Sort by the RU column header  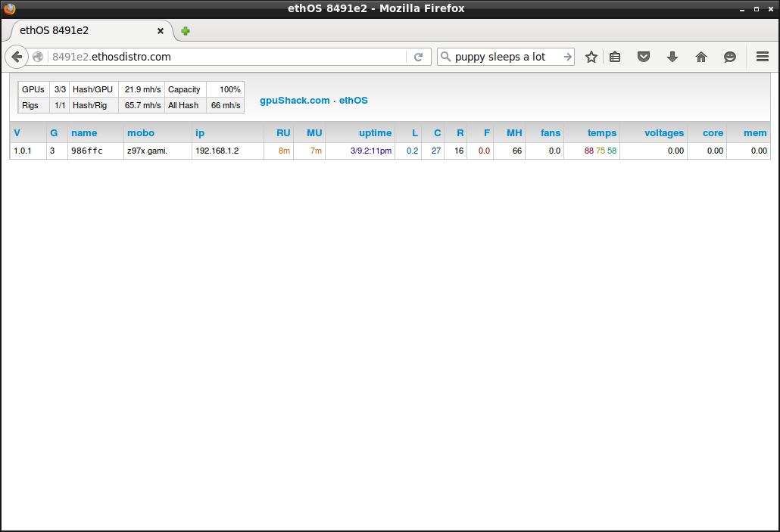(x=283, y=132)
